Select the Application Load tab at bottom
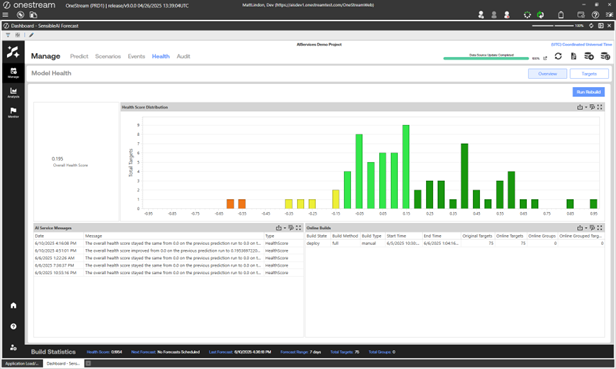The image size is (616, 369). [22, 363]
